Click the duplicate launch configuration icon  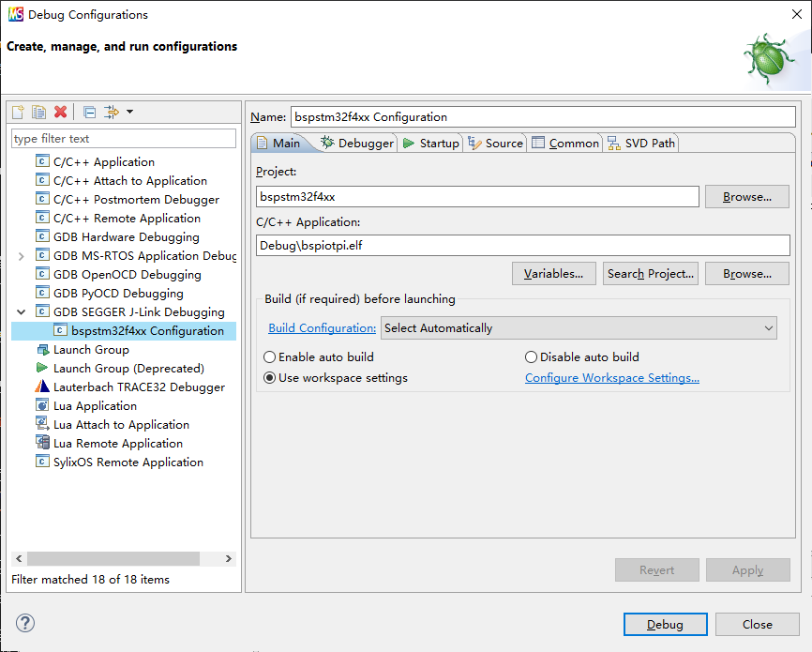click(38, 112)
